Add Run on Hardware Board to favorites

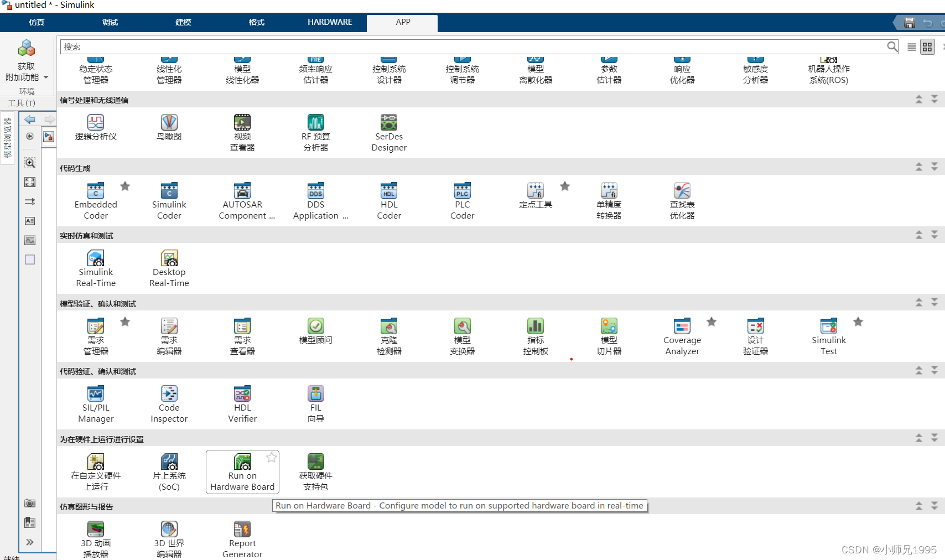coord(272,457)
